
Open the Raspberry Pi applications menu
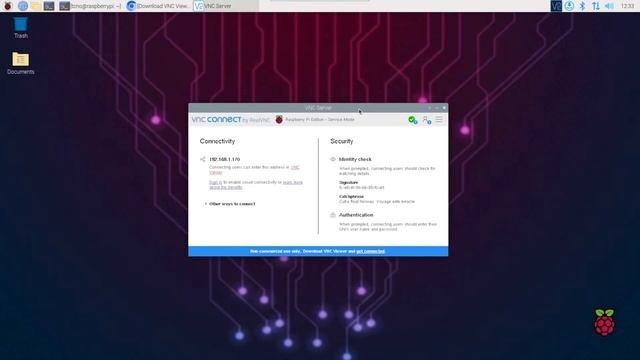7,6
